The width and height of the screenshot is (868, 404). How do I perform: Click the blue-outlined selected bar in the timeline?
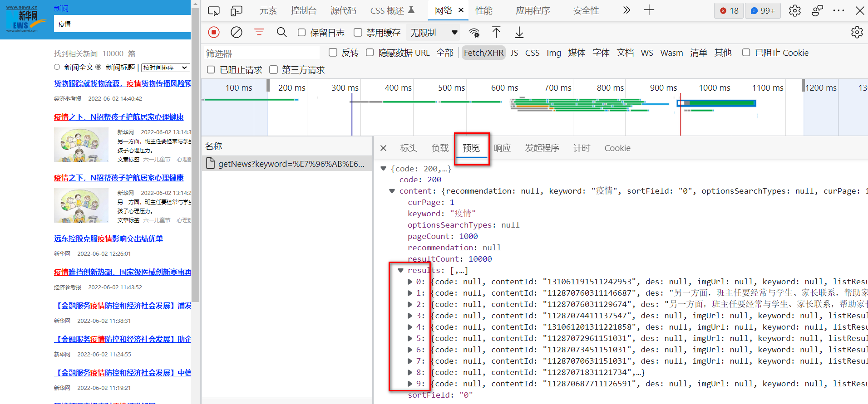pyautogui.click(x=716, y=103)
